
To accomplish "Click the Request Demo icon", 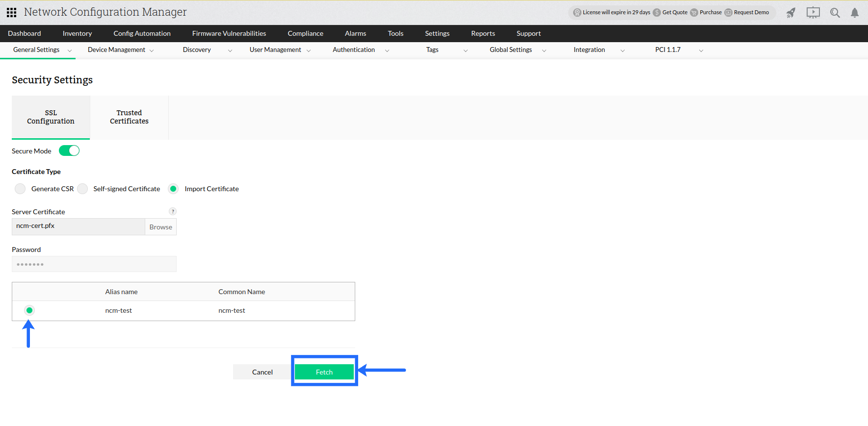I will pyautogui.click(x=729, y=13).
